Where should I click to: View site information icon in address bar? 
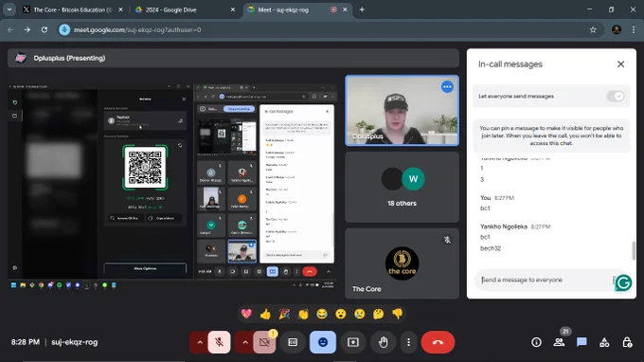pos(64,29)
